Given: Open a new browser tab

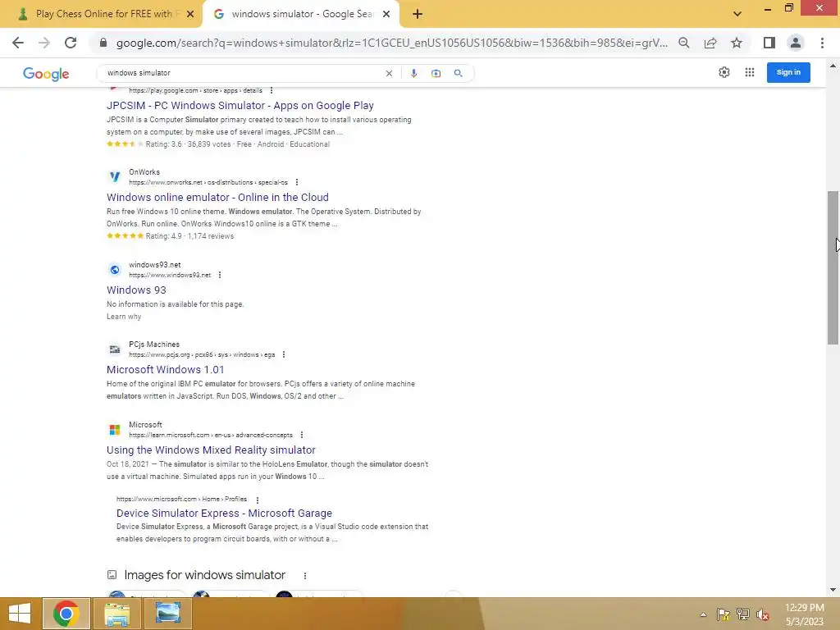Looking at the screenshot, I should click(418, 15).
